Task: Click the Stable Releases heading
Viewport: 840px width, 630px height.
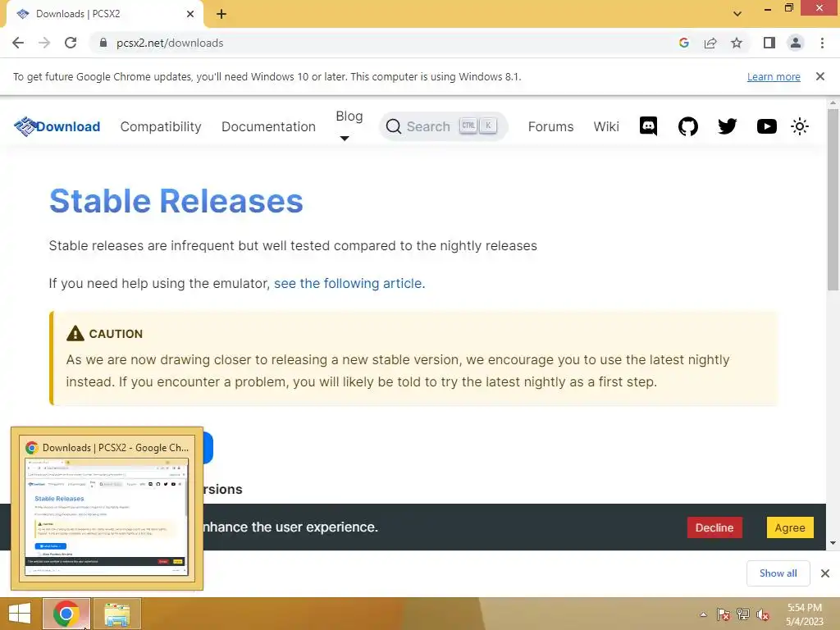Action: [x=176, y=201]
